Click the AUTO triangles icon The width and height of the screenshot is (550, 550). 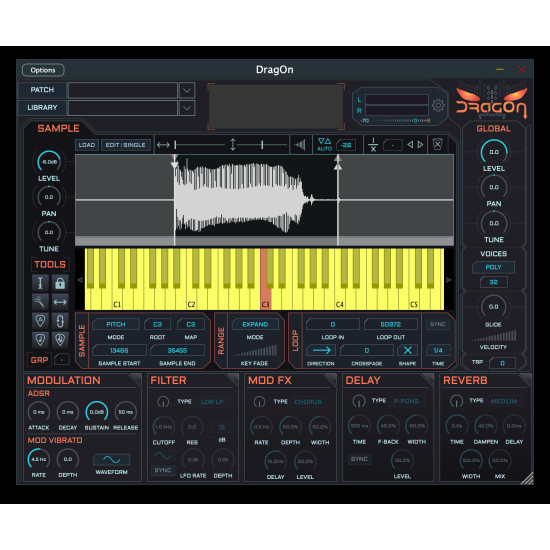click(324, 144)
